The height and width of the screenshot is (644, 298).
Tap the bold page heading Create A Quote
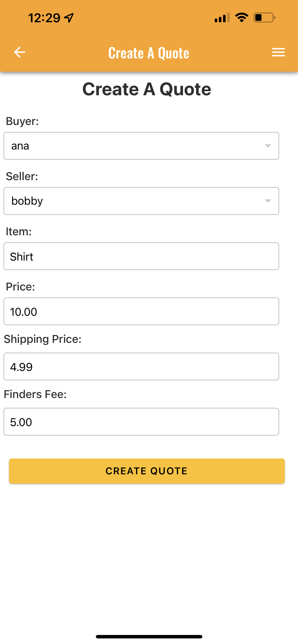click(x=147, y=89)
